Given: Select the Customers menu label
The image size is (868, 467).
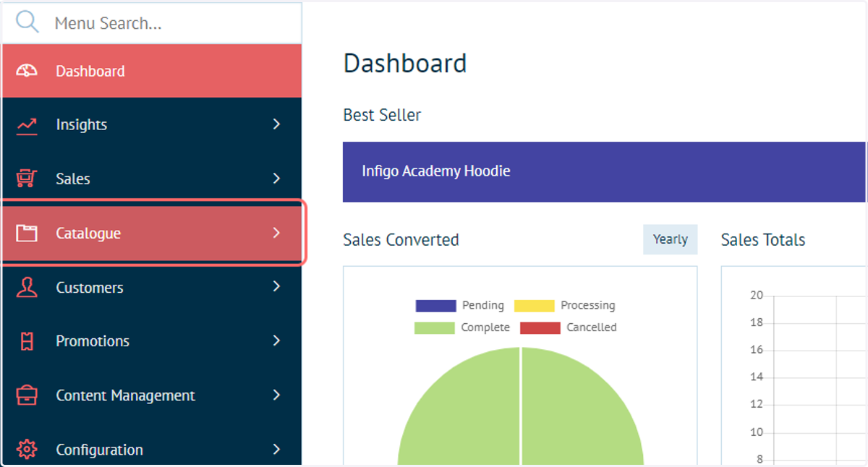Looking at the screenshot, I should tap(90, 287).
